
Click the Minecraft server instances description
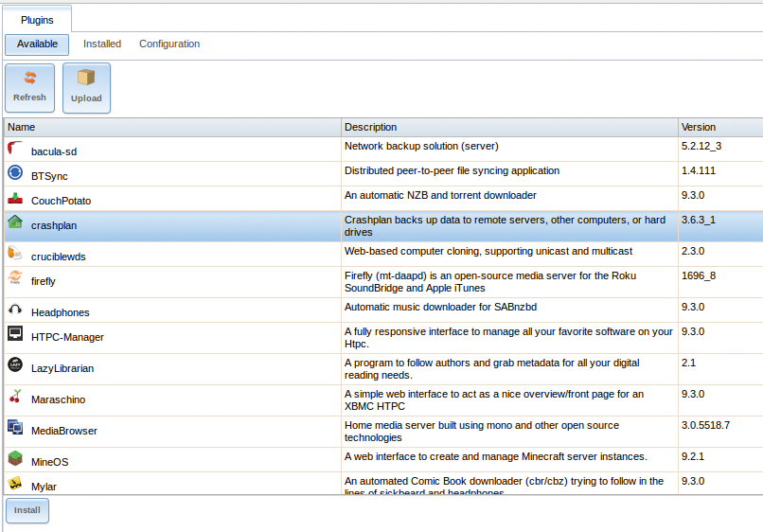(496, 456)
